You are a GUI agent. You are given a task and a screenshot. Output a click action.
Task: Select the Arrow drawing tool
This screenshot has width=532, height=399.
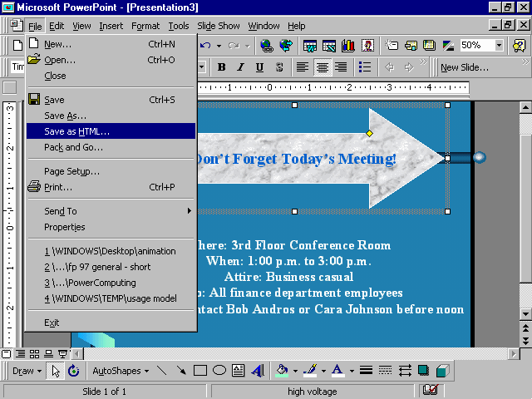pos(181,371)
